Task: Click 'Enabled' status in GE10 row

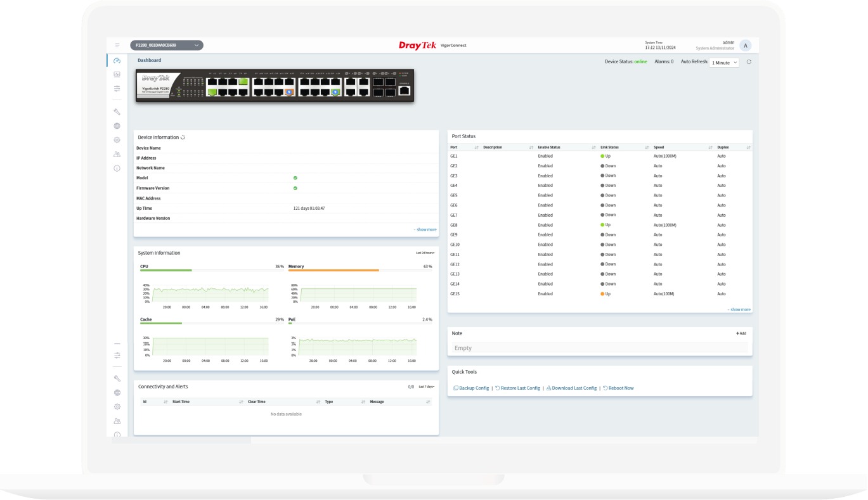Action: [x=545, y=245]
